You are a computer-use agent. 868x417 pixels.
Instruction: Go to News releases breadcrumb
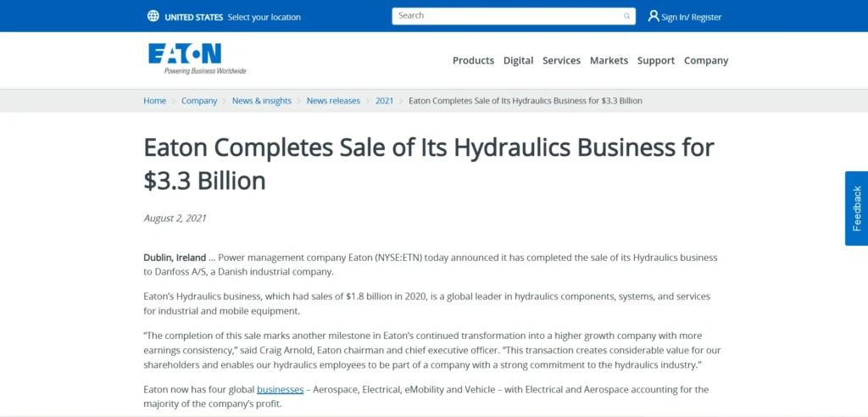pyautogui.click(x=333, y=101)
